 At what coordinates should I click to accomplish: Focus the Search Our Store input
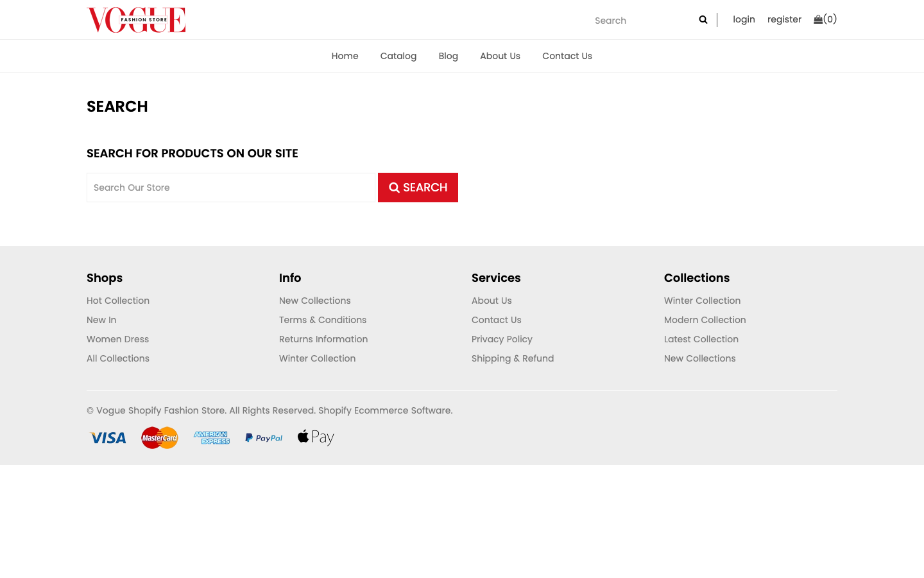[231, 188]
